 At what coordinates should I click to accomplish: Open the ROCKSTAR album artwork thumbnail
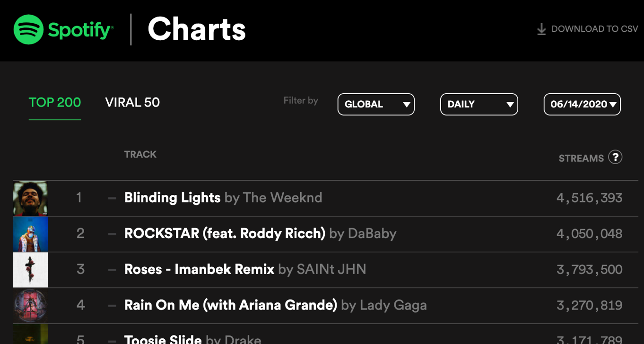30,234
